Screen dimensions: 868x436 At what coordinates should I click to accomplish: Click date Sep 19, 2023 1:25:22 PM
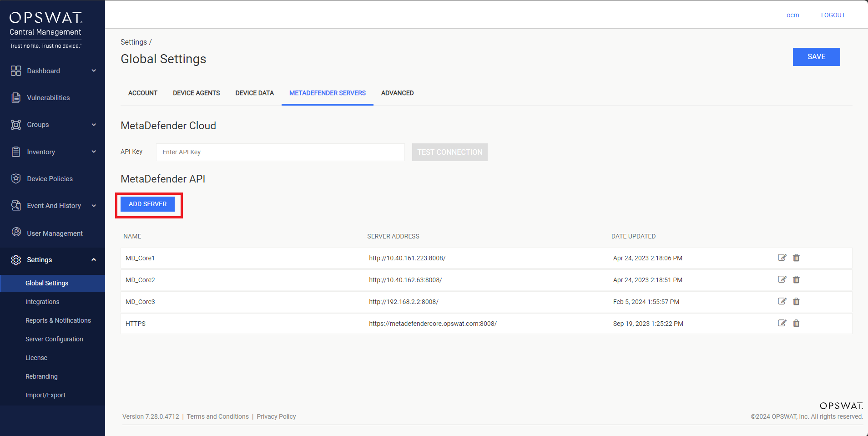click(648, 324)
